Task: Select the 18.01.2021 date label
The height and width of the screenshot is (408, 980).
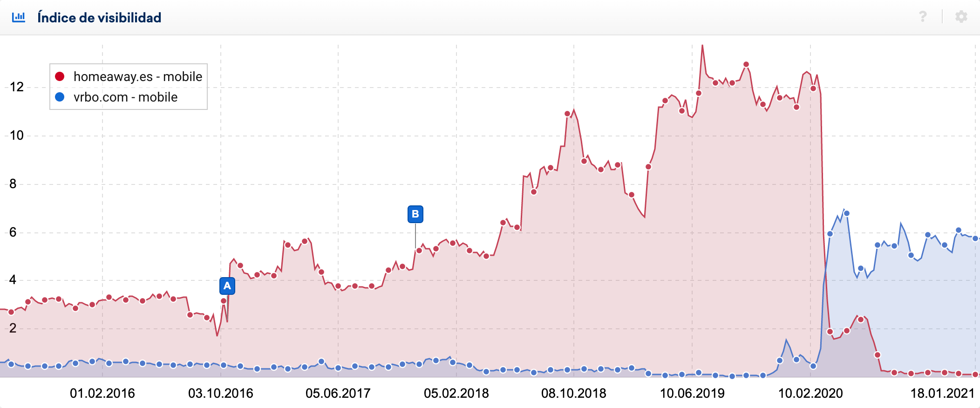Action: click(x=942, y=393)
